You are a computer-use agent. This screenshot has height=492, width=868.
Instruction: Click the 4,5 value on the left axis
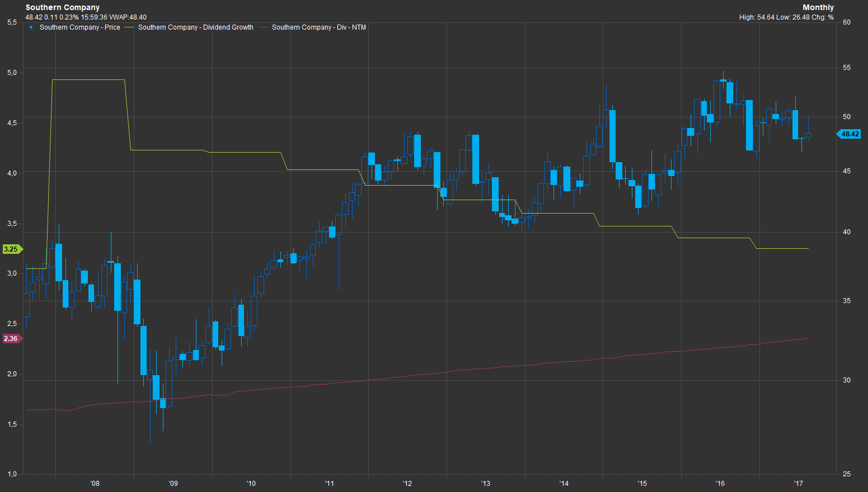pyautogui.click(x=12, y=123)
